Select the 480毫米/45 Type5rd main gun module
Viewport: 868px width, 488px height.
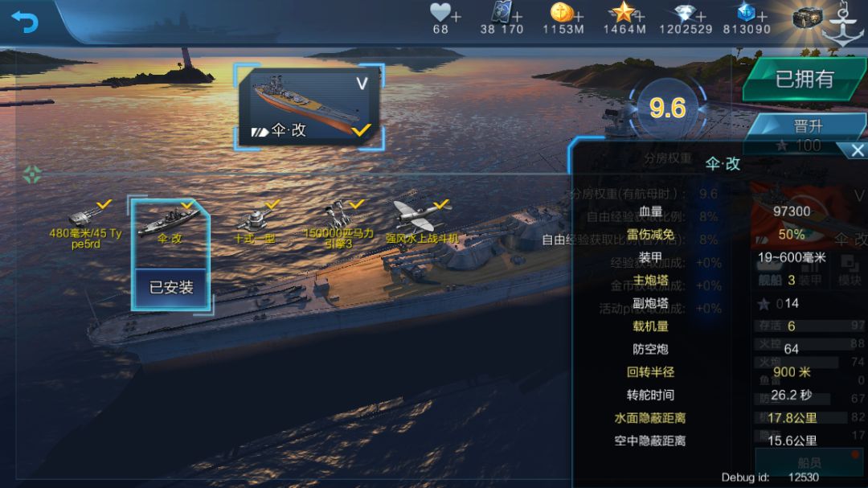click(85, 224)
